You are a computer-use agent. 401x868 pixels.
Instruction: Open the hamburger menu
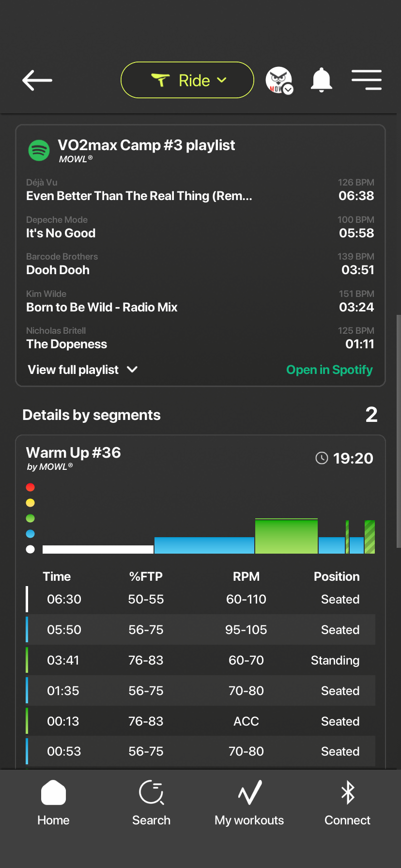[367, 80]
